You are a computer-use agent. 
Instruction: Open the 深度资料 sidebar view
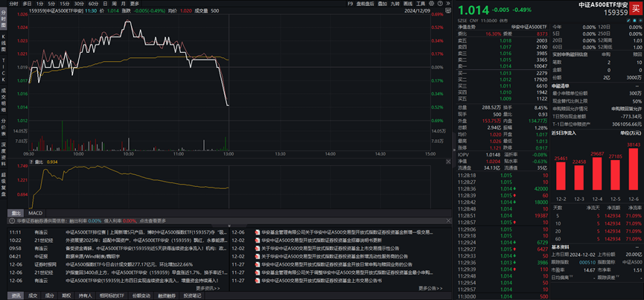(x=4, y=154)
